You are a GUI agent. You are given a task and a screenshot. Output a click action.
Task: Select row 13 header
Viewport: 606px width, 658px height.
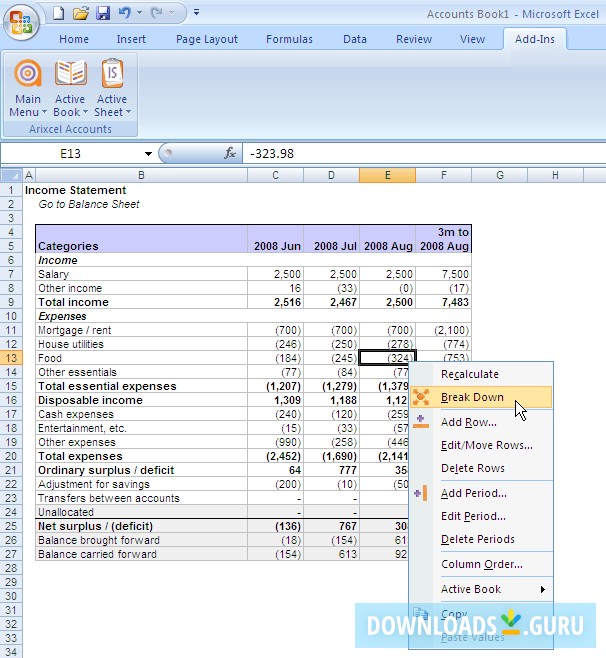pos(11,358)
